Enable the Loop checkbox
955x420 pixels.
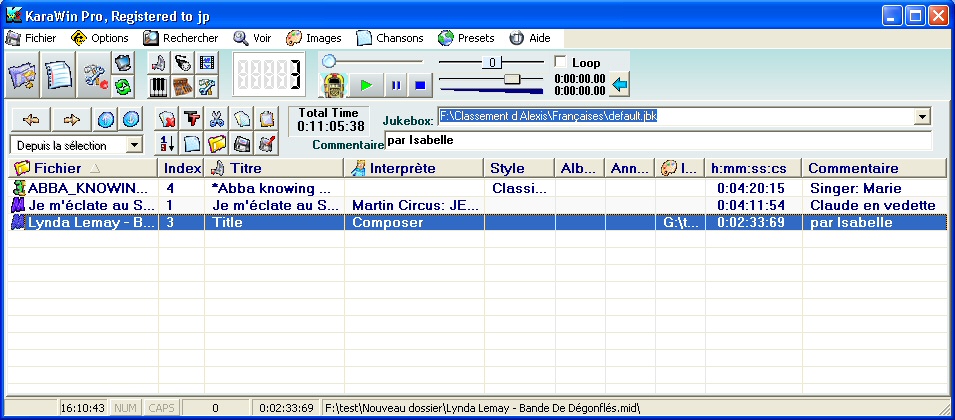coord(560,62)
